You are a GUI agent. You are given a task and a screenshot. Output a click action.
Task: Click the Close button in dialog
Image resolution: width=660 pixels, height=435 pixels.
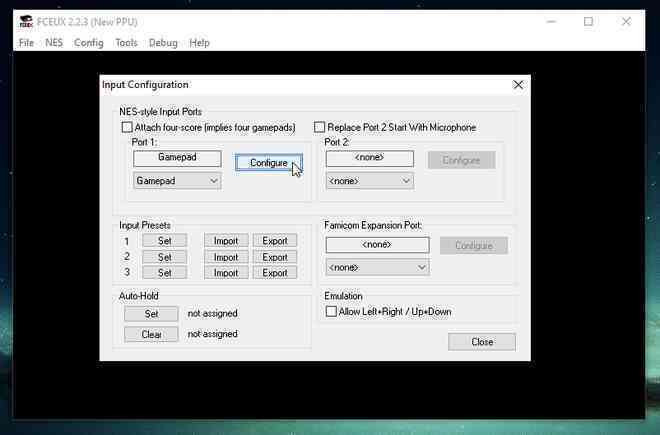tap(482, 342)
